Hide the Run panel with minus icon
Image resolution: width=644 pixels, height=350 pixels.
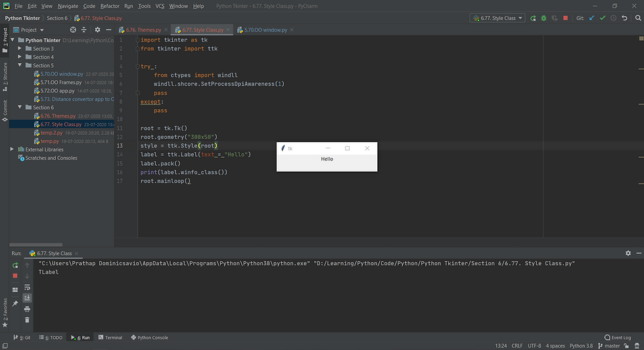[639, 253]
